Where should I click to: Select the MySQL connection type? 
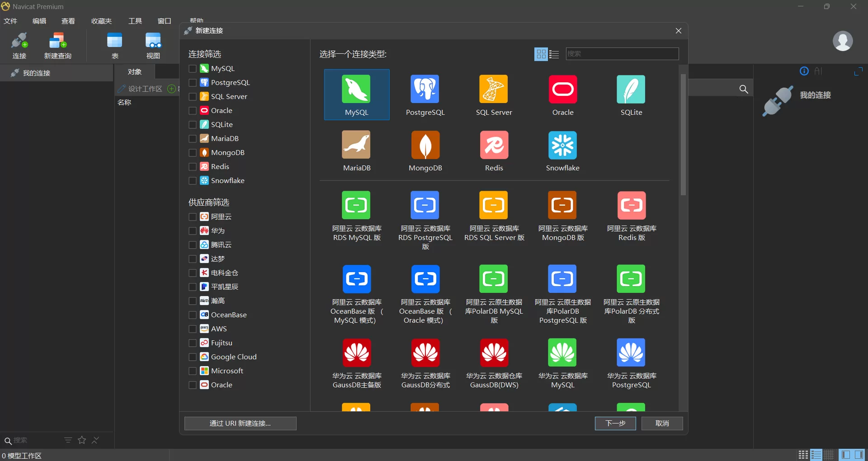pos(356,94)
